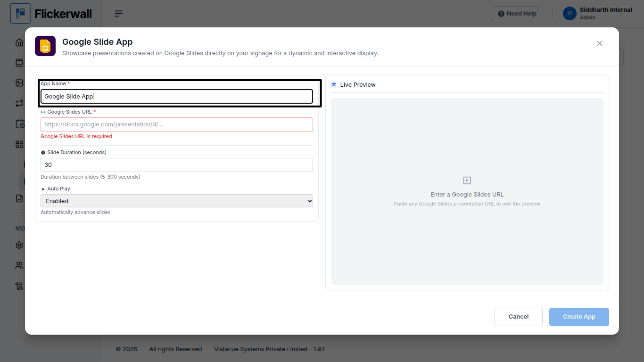Screen dimensions: 644x362
Task: Focus the Google Slides URL input field
Action: 177,124
